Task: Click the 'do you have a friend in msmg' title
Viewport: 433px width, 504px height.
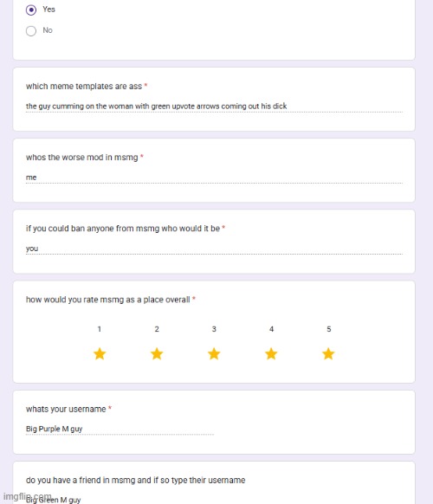Action: [136, 481]
